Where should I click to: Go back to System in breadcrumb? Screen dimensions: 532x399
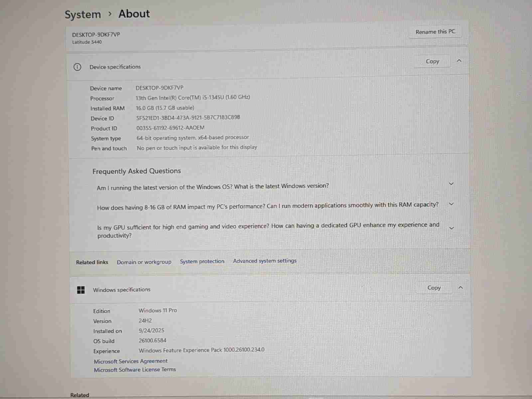[83, 15]
